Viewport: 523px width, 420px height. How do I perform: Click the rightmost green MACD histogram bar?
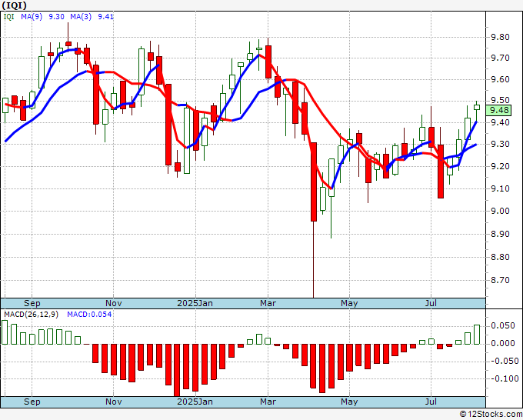click(x=477, y=335)
